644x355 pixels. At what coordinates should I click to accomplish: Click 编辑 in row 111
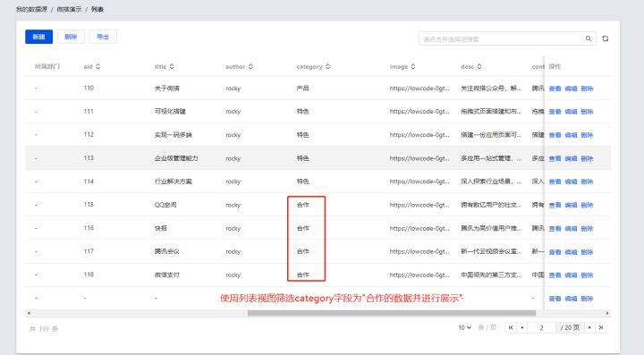(x=571, y=112)
